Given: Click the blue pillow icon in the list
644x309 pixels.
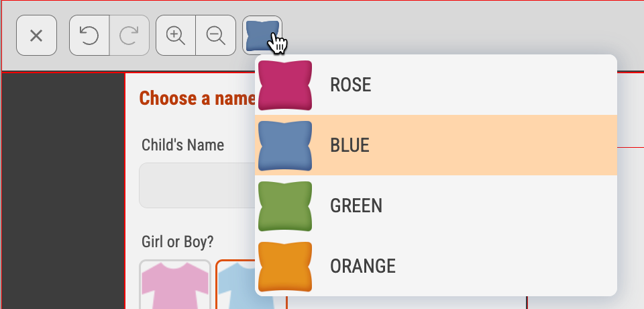Looking at the screenshot, I should 285,146.
